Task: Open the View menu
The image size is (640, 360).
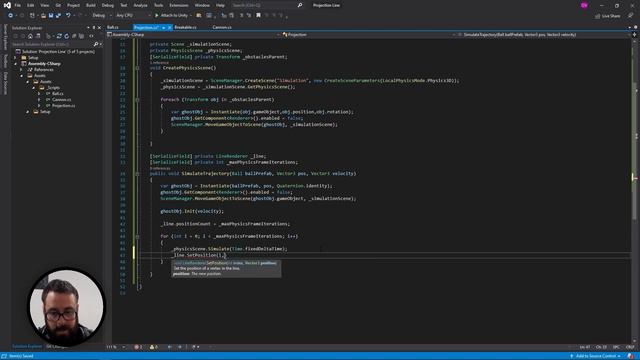Action: tap(44, 5)
